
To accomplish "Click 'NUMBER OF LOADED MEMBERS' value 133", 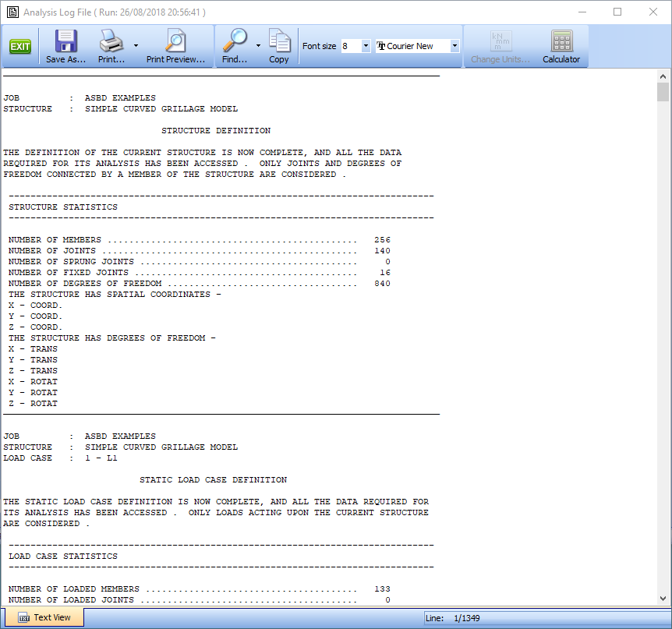I will coord(382,589).
